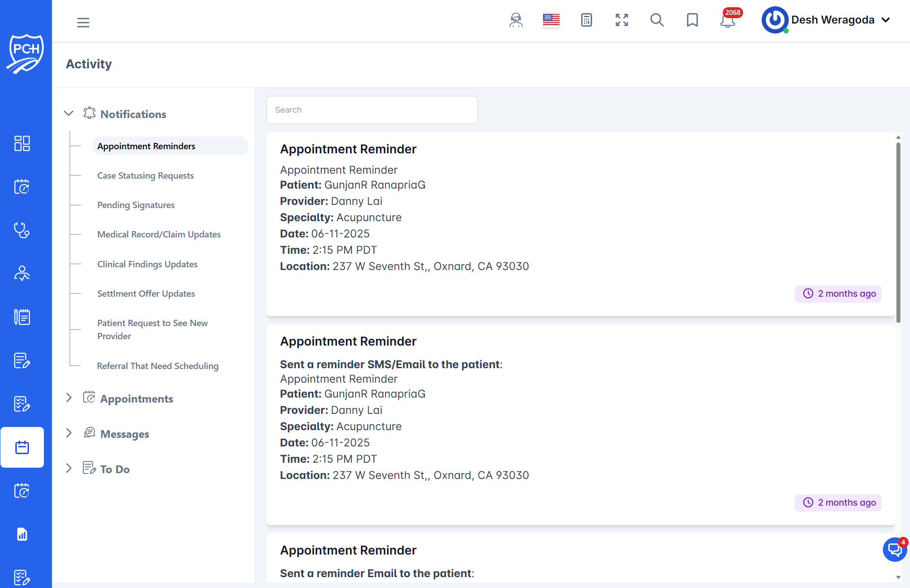This screenshot has width=910, height=588.
Task: Expand the Messages section chevron
Action: pyautogui.click(x=69, y=433)
